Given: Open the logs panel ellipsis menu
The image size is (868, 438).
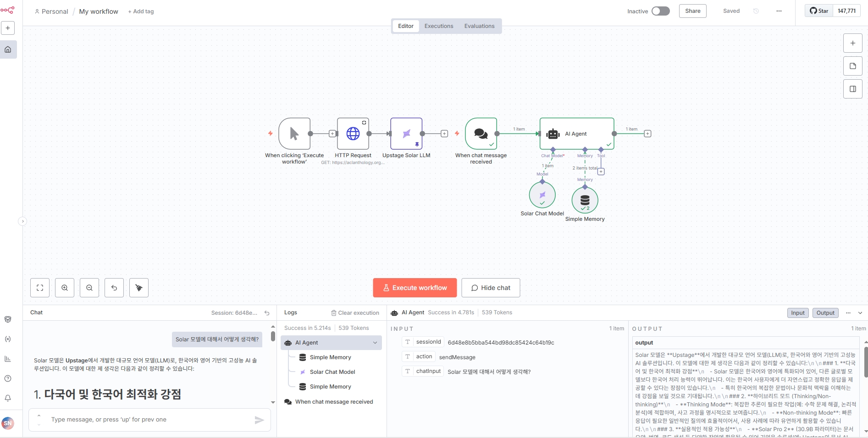Looking at the screenshot, I should 848,313.
